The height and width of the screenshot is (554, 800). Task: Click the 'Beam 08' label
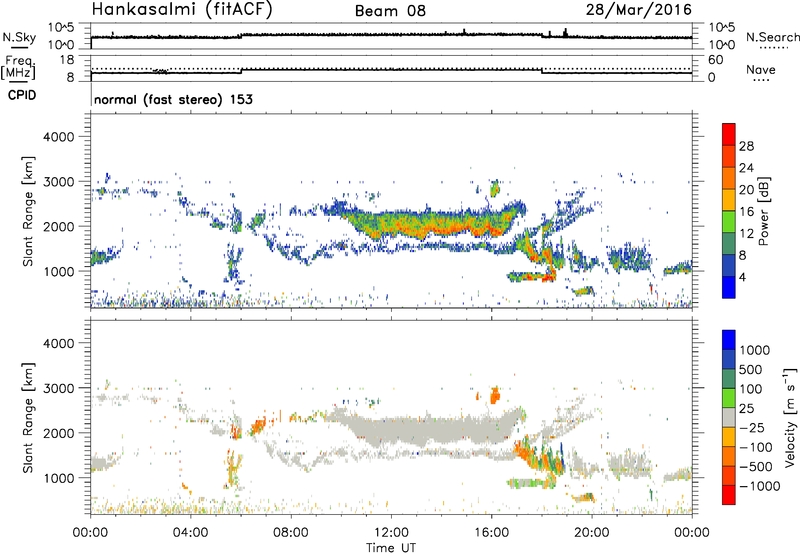pyautogui.click(x=390, y=11)
